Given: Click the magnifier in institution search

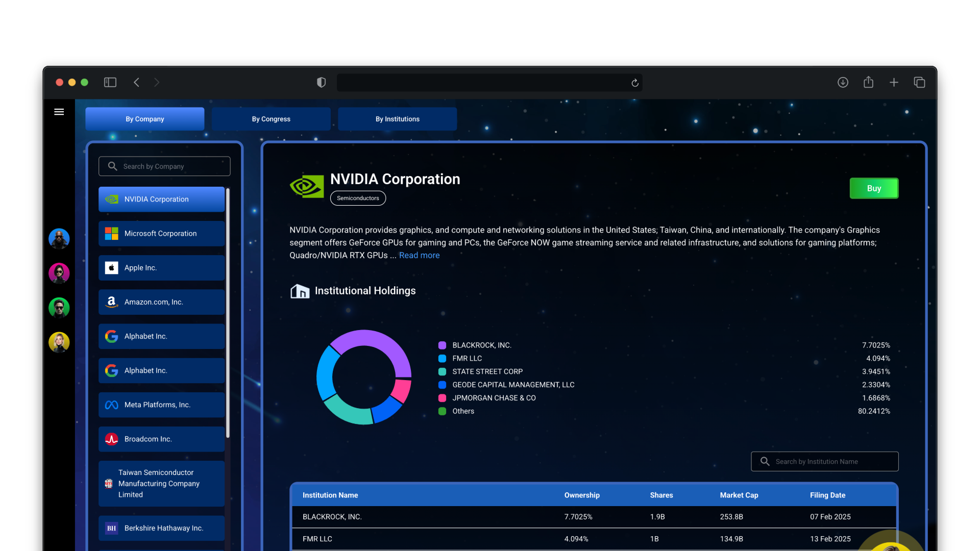Looking at the screenshot, I should [765, 461].
